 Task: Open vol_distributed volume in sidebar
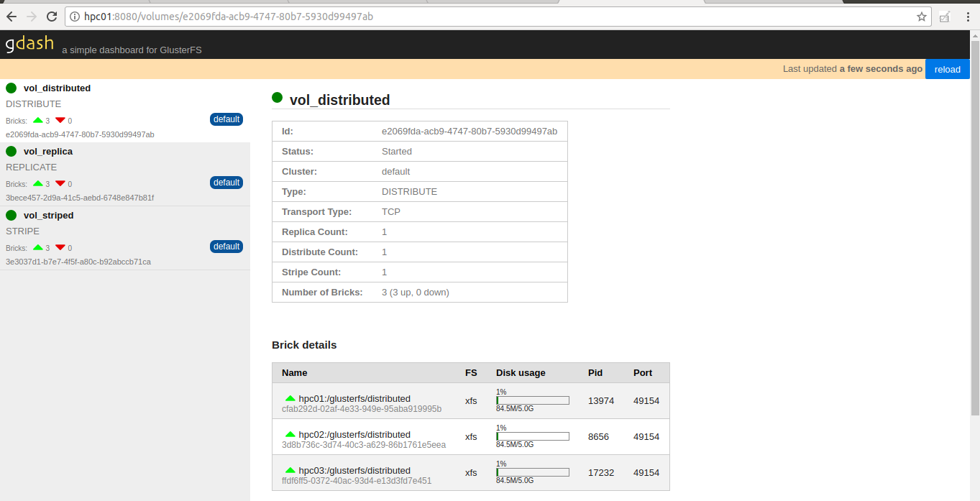pos(57,88)
